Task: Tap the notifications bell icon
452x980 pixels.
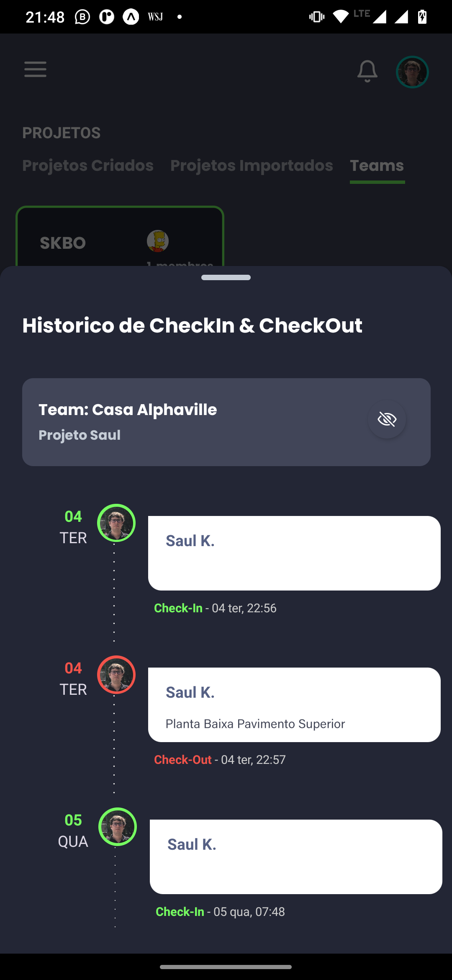Action: click(x=367, y=71)
